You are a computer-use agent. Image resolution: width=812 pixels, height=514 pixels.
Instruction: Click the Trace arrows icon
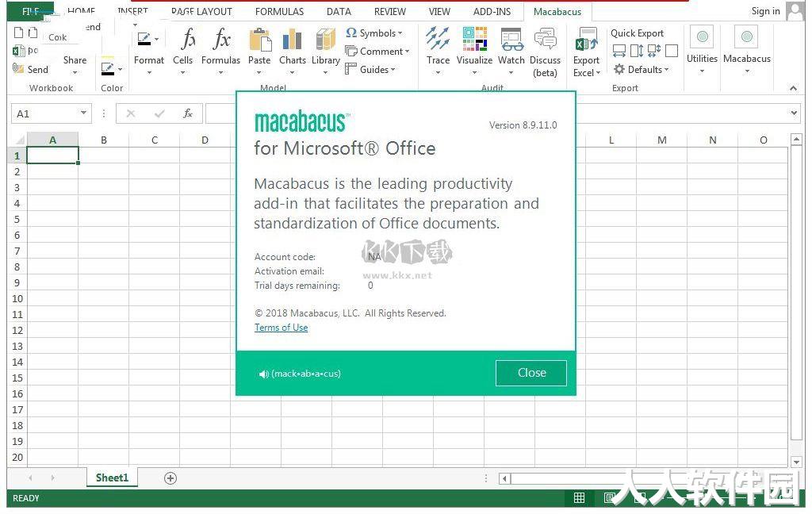[x=438, y=40]
